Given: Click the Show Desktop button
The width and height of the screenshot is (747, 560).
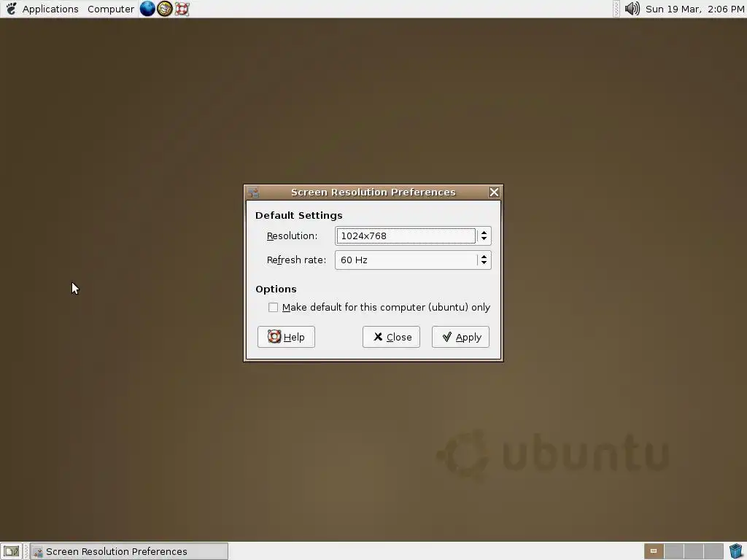Looking at the screenshot, I should click(x=12, y=551).
